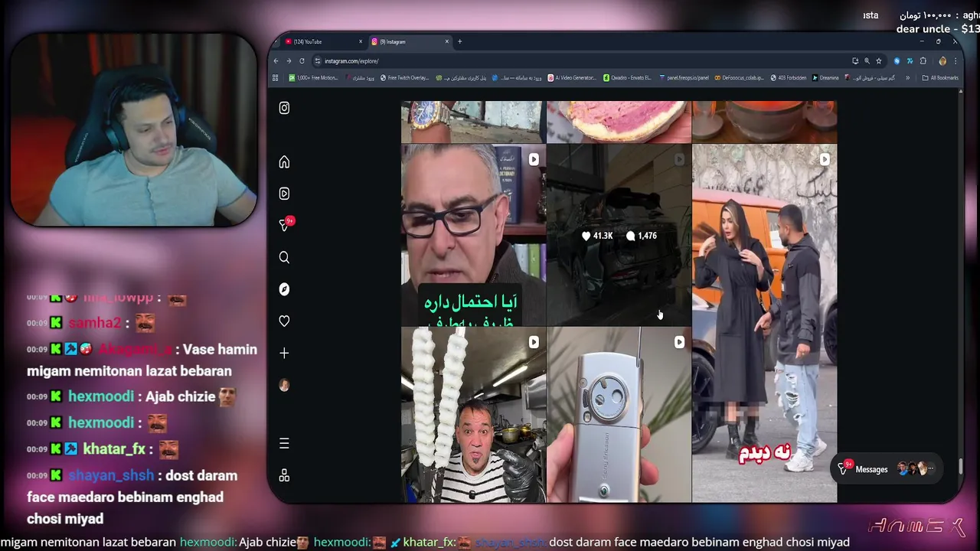980x551 pixels.
Task: Open the All Bookmarks folder
Action: (x=940, y=77)
